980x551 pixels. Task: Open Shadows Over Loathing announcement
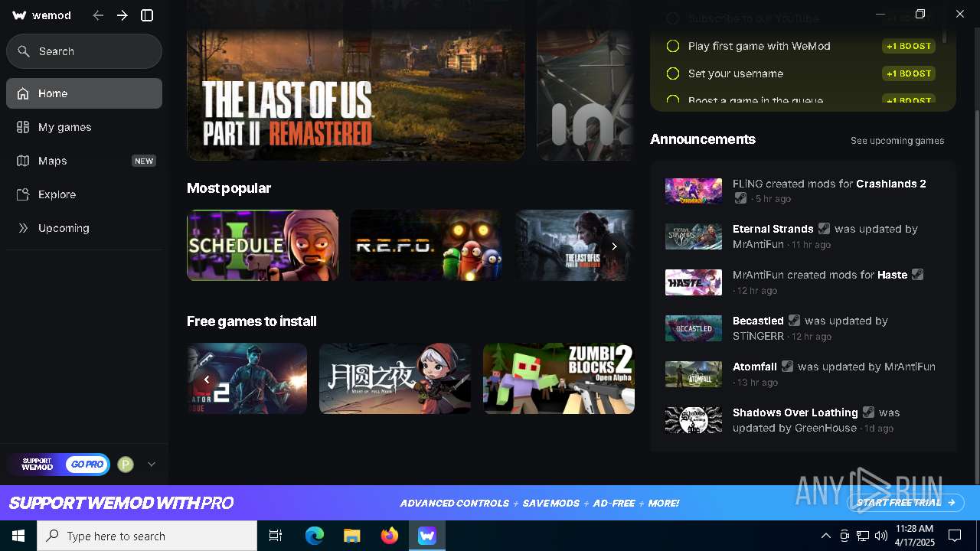804,420
